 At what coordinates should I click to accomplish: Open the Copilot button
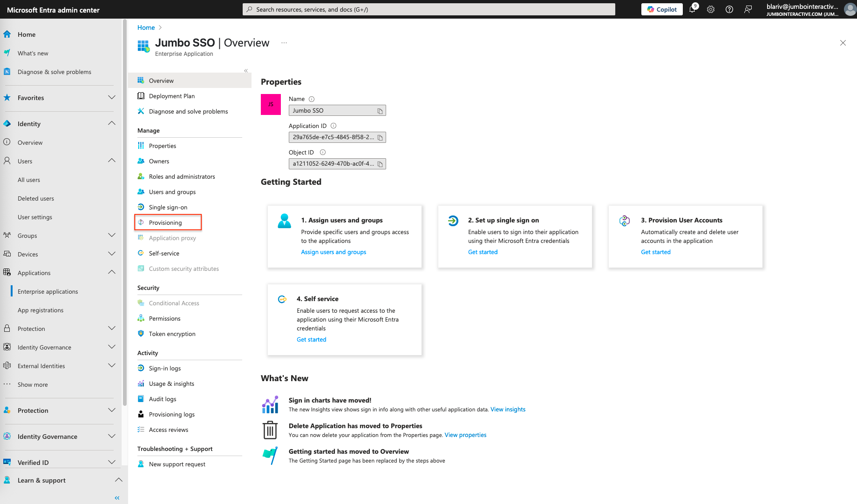[x=662, y=9]
